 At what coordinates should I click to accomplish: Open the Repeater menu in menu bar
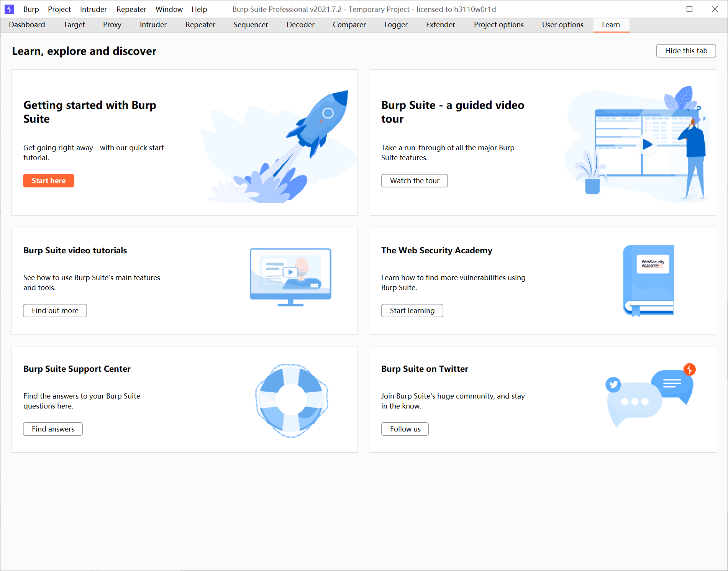(131, 9)
